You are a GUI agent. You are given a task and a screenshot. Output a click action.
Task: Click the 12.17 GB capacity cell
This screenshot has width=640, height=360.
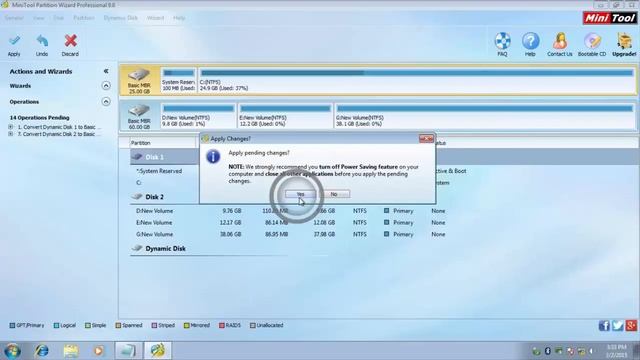coord(232,223)
